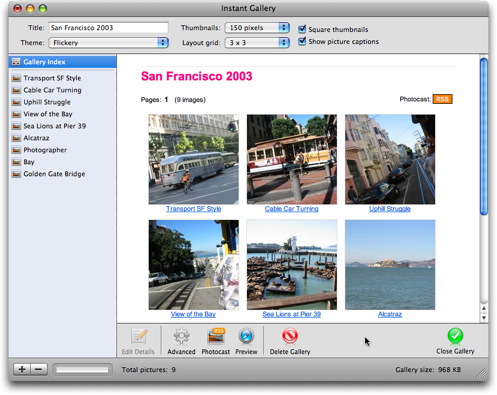Click the Total pictures: 9 status text
497x395 pixels.
click(149, 370)
